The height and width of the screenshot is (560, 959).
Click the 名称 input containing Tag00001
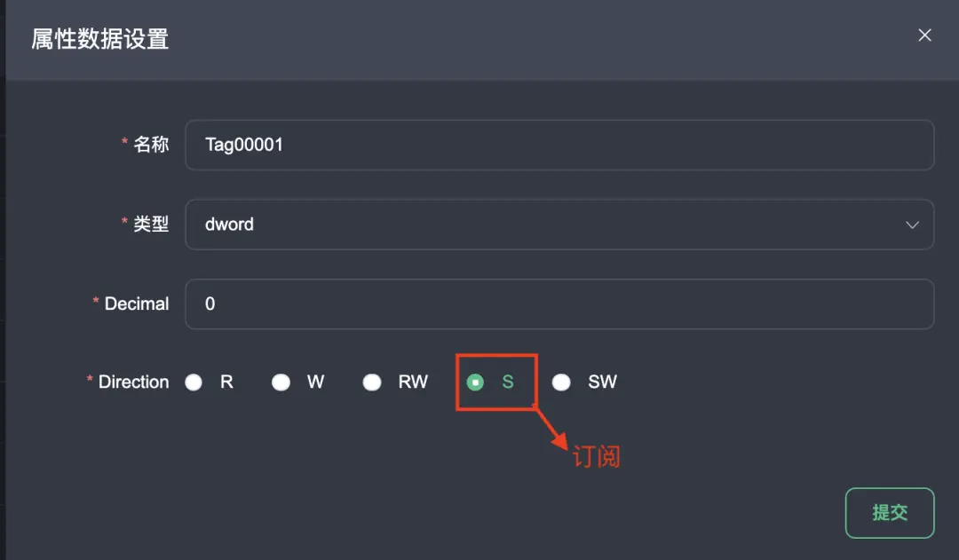(x=559, y=145)
